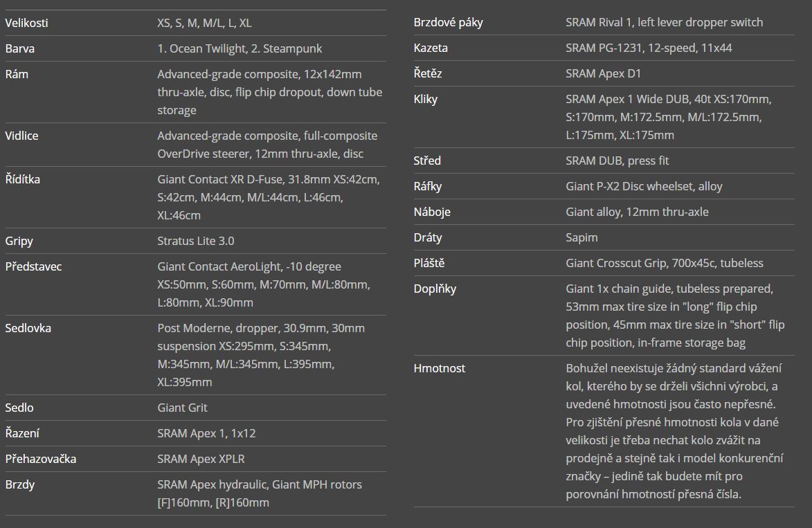The image size is (812, 528).
Task: Click the Kliky crankset label
Action: tap(425, 99)
